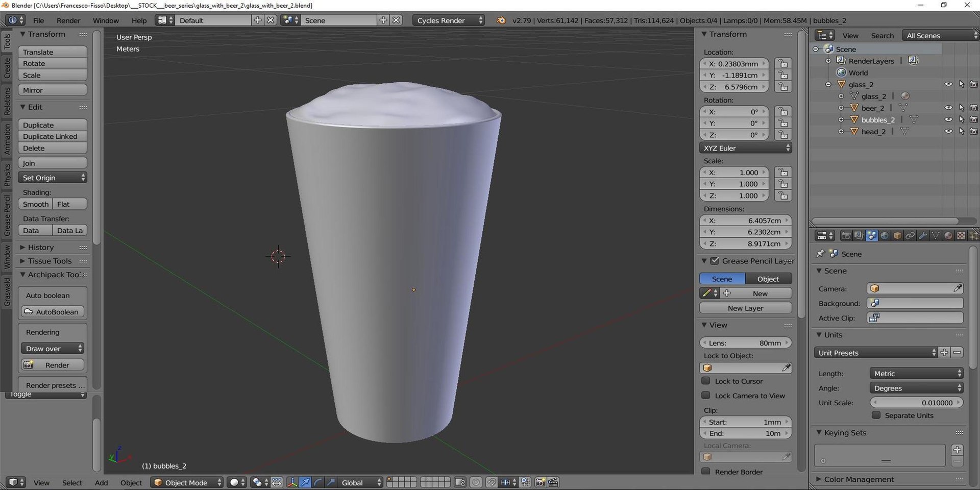Disable the Grease Pencil Layer checkbox
Image resolution: width=980 pixels, height=490 pixels.
coord(715,261)
